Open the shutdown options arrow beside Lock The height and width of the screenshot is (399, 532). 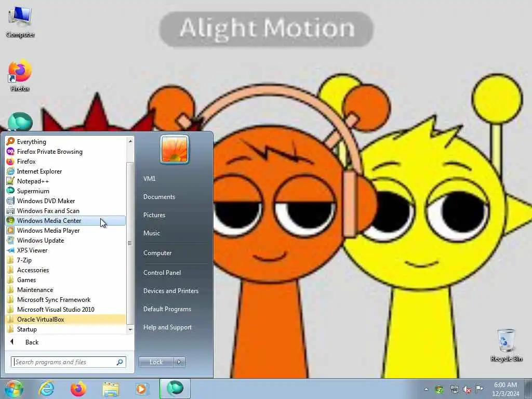pos(179,362)
